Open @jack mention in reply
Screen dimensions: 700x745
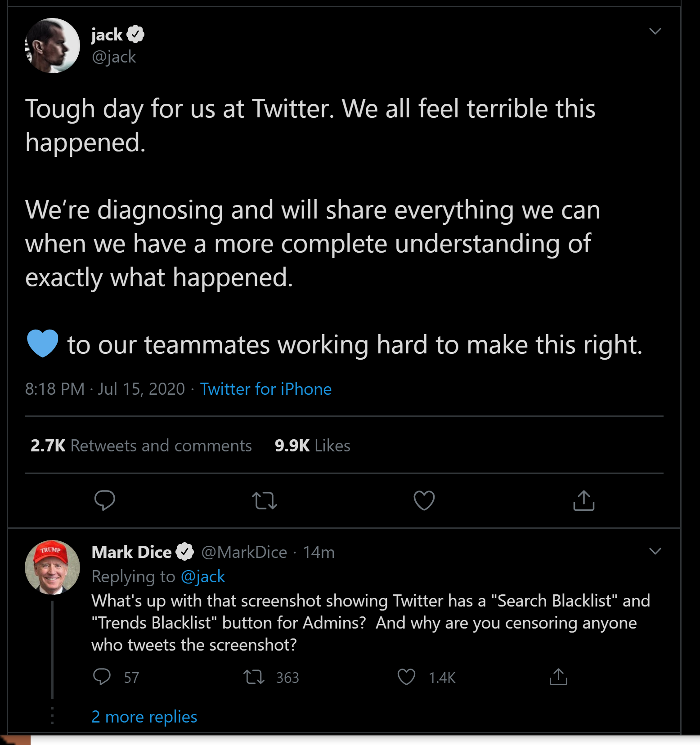203,576
